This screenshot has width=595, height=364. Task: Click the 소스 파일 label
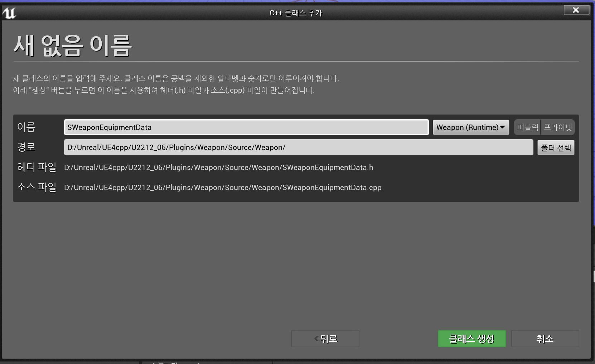point(37,187)
